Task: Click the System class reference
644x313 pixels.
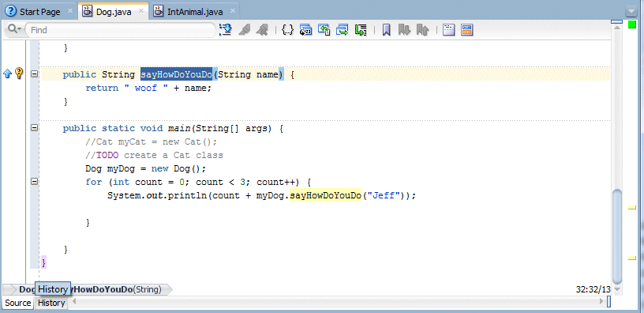Action: click(124, 195)
